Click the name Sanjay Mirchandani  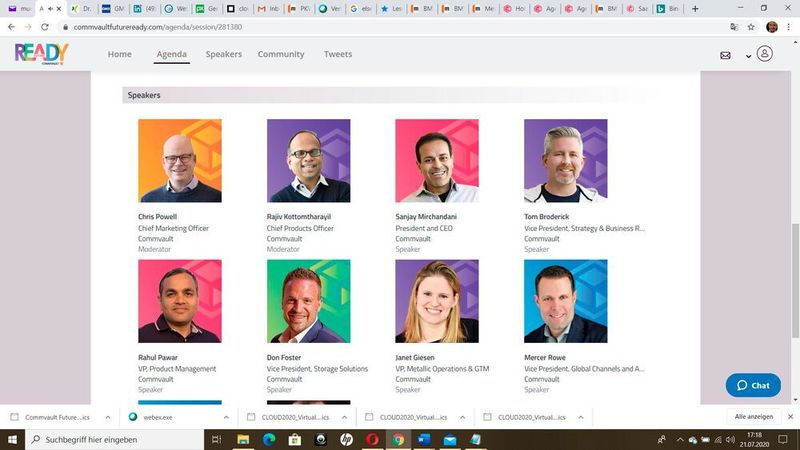pyautogui.click(x=426, y=217)
